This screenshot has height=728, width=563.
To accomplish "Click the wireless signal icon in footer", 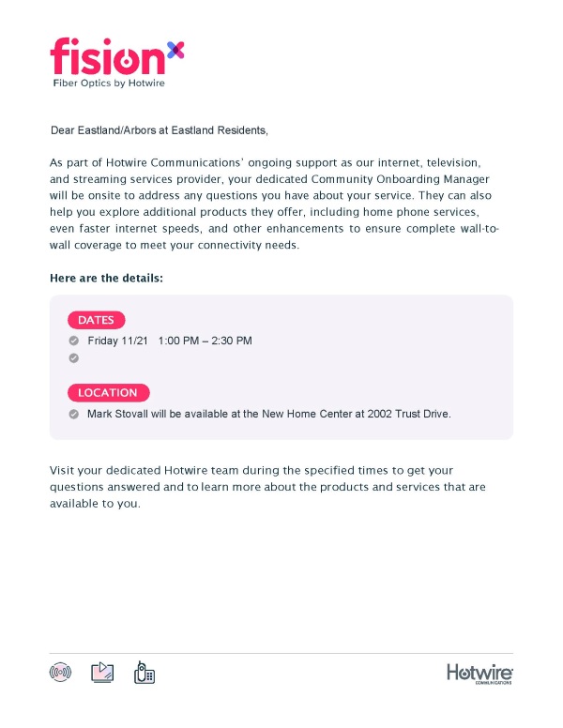I will [x=59, y=672].
